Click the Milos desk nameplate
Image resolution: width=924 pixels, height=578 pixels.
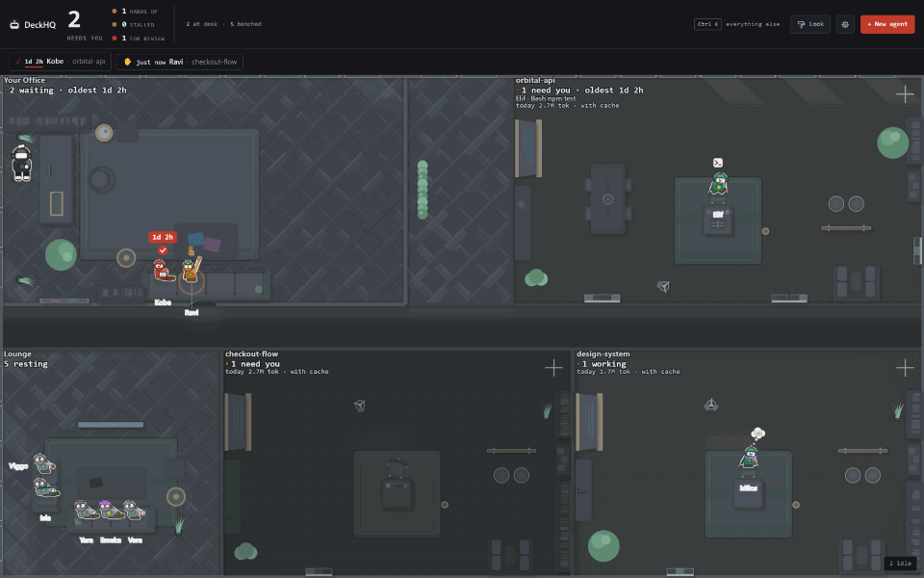[x=749, y=487]
